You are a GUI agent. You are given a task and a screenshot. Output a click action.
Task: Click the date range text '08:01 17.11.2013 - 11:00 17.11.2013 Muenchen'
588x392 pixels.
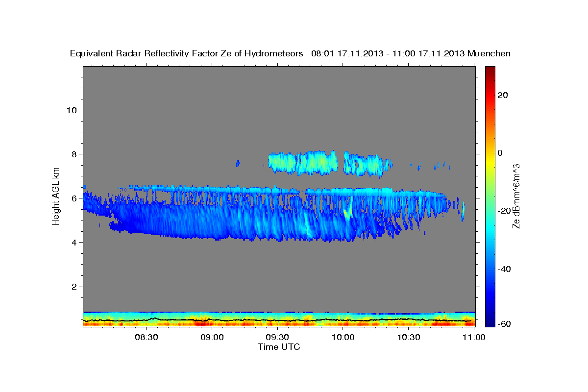point(411,54)
